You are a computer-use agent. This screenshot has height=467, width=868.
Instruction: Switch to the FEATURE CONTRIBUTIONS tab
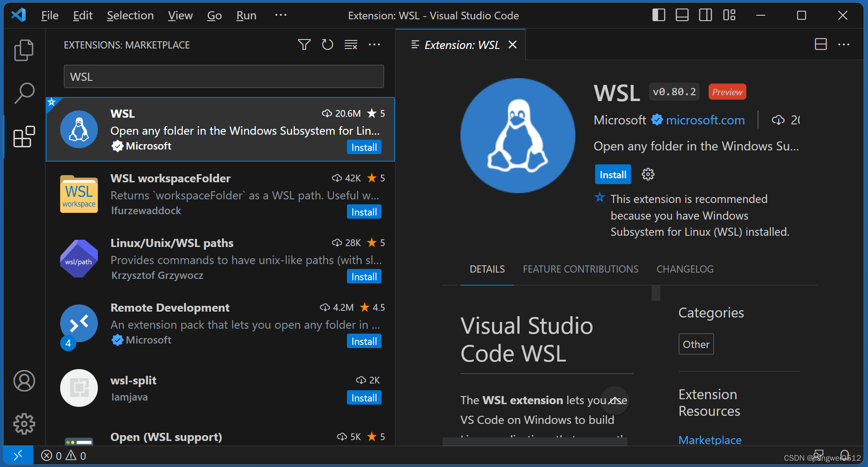pyautogui.click(x=581, y=269)
